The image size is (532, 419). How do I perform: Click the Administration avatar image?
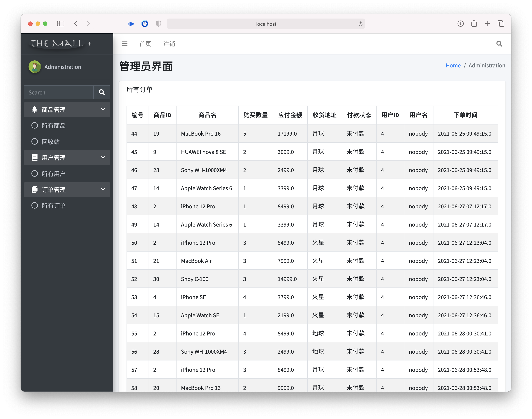tap(35, 66)
